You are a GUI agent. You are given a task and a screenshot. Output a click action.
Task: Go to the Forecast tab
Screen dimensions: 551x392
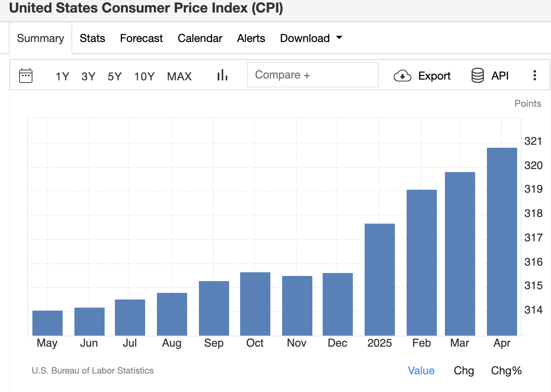click(141, 38)
